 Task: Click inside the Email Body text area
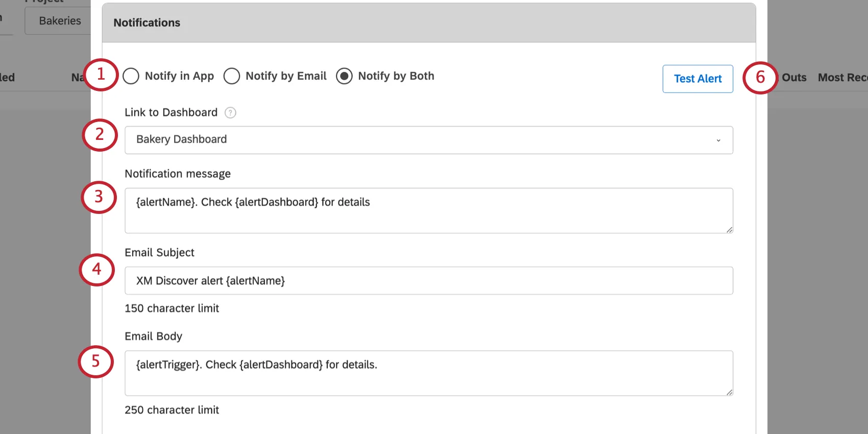[429, 373]
